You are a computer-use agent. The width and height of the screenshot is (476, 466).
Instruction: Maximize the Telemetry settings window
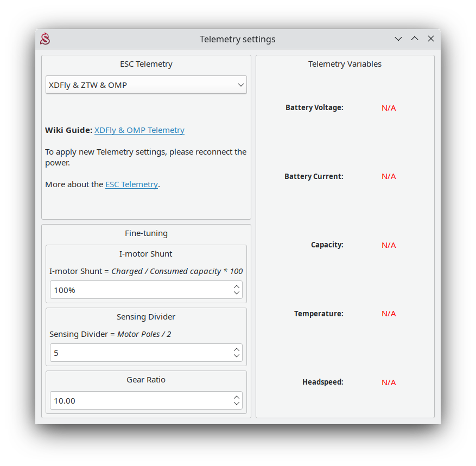(x=415, y=39)
